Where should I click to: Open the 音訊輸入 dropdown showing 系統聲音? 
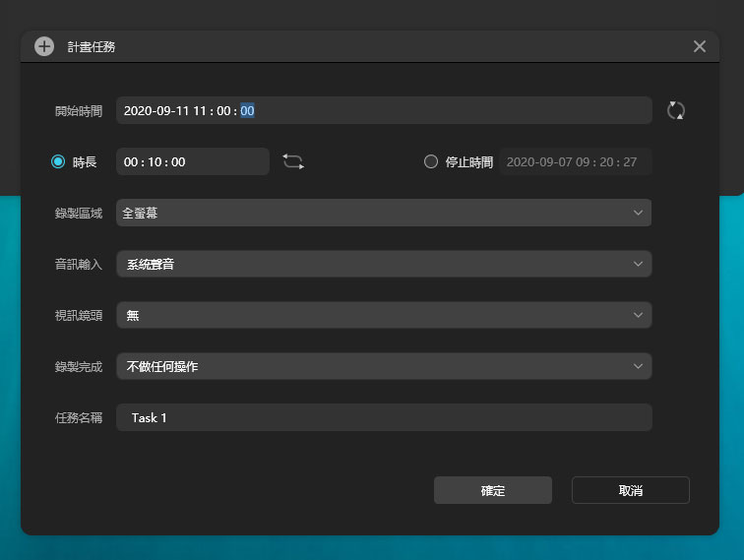384,264
